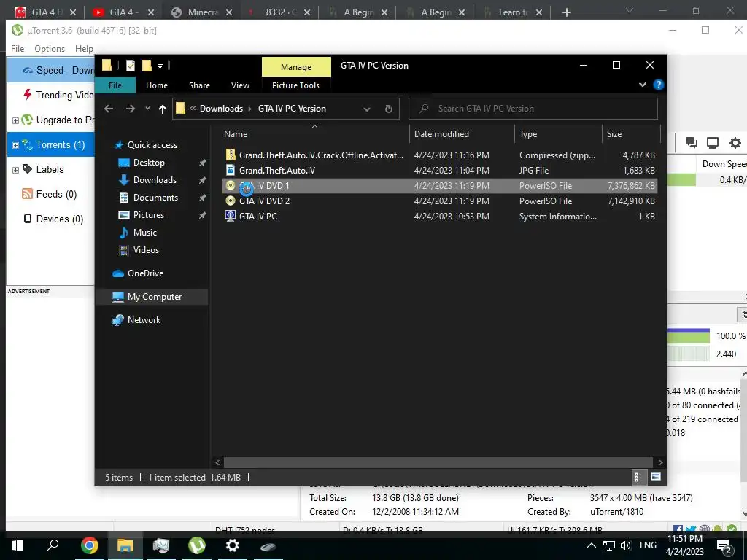Viewport: 747px width, 560px height.
Task: Open recent locations dropdown arrow
Action: pos(147,109)
